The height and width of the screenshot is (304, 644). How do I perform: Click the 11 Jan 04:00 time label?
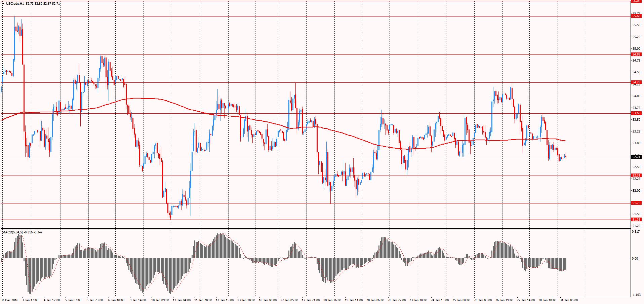(182, 300)
